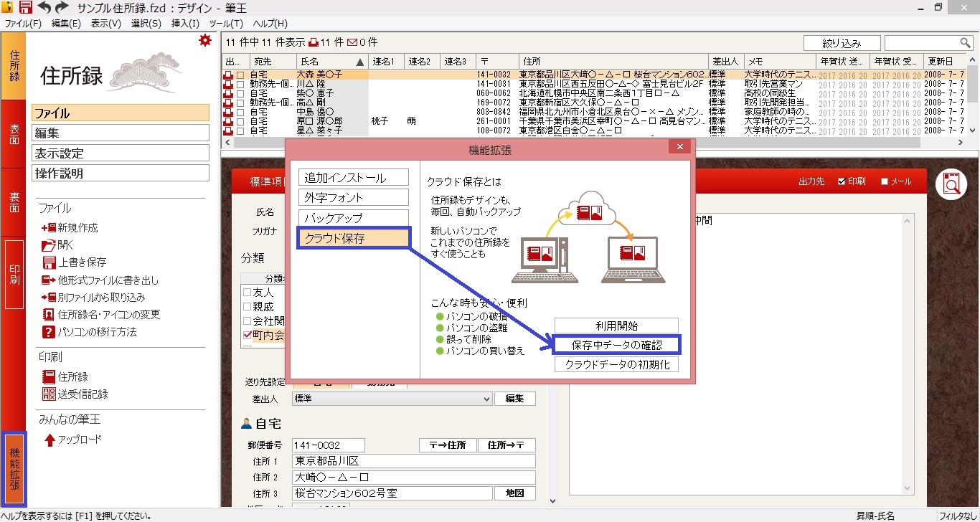
Task: Click the パソコンの移行方法 question mark icon
Action: click(x=49, y=332)
